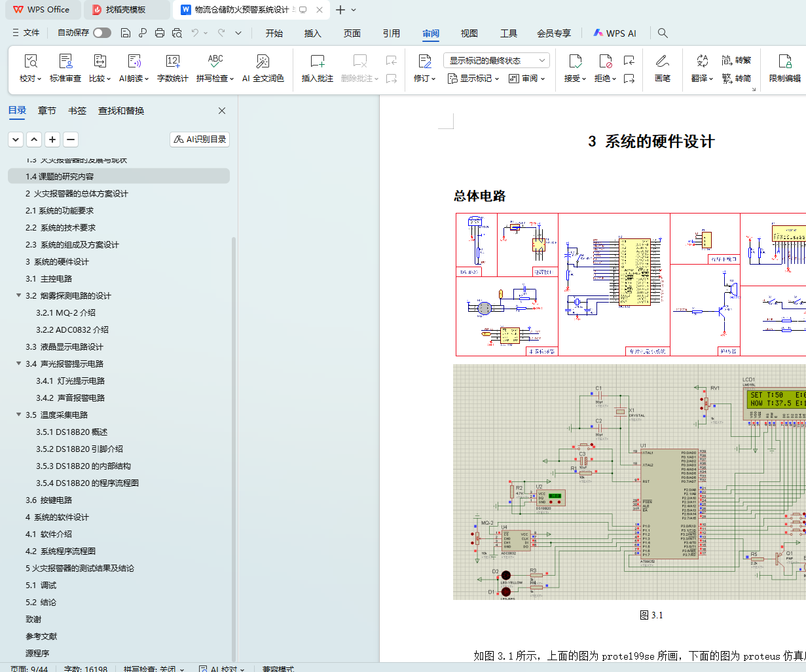Click the 限制编辑 restrict editing icon

point(784,62)
